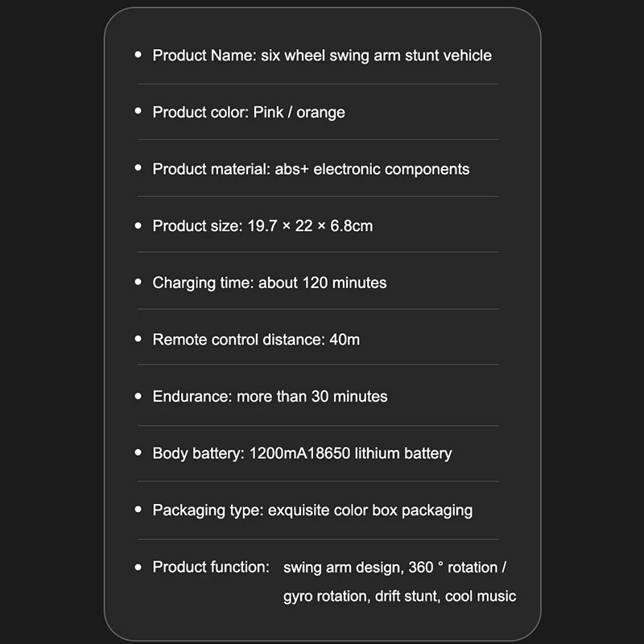Click the 'gyro rotation, drift stunt, cool music' line
Image resolution: width=644 pixels, height=644 pixels.
tap(399, 597)
